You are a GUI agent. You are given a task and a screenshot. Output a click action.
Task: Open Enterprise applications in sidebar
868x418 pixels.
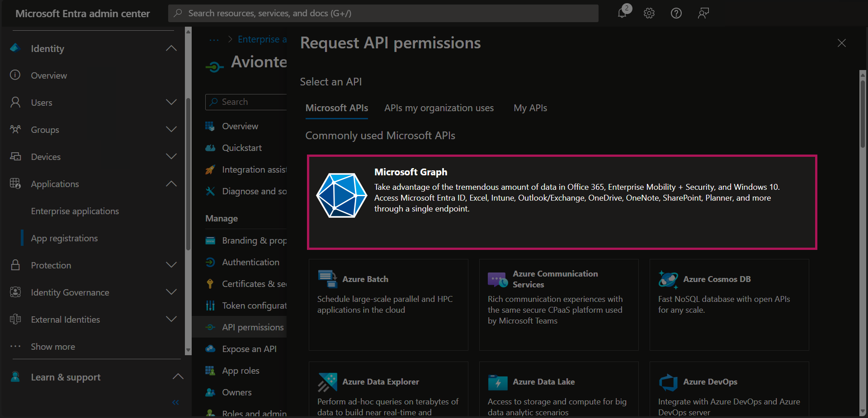[75, 211]
